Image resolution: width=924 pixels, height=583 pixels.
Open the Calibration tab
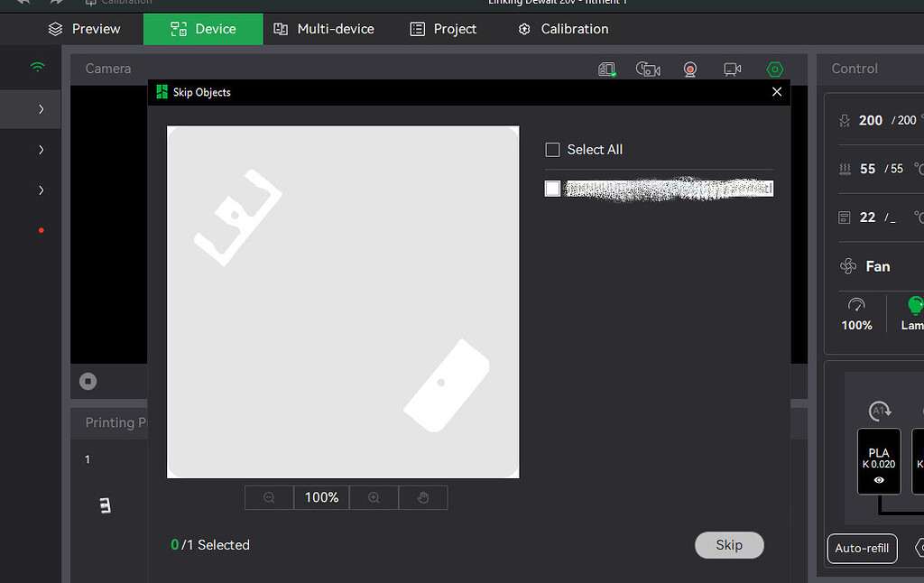(x=563, y=29)
